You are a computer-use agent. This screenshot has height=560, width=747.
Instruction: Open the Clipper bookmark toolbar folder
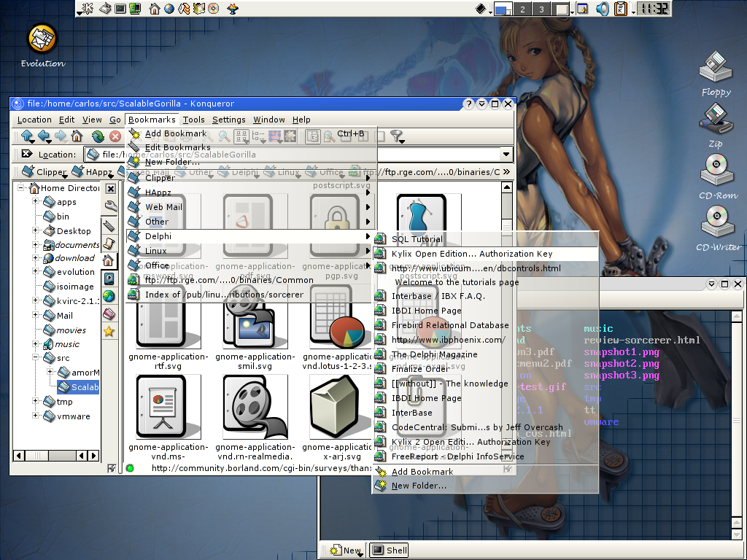[44, 172]
